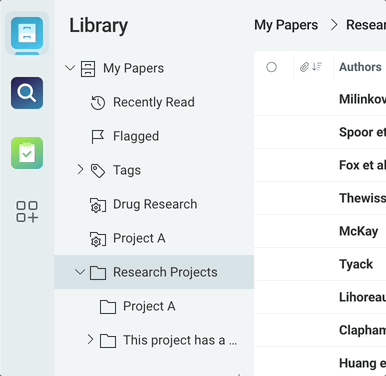386x376 pixels.
Task: Click the Tags label icon
Action: click(98, 171)
